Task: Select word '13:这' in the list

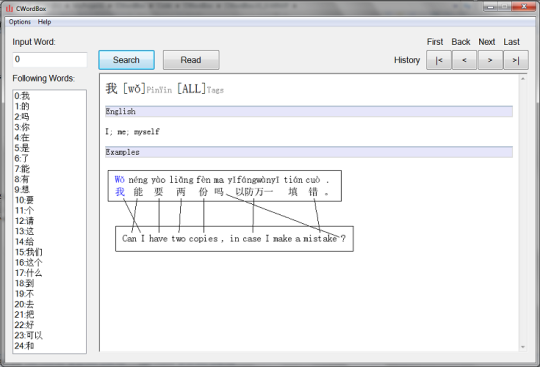Action: (24, 231)
